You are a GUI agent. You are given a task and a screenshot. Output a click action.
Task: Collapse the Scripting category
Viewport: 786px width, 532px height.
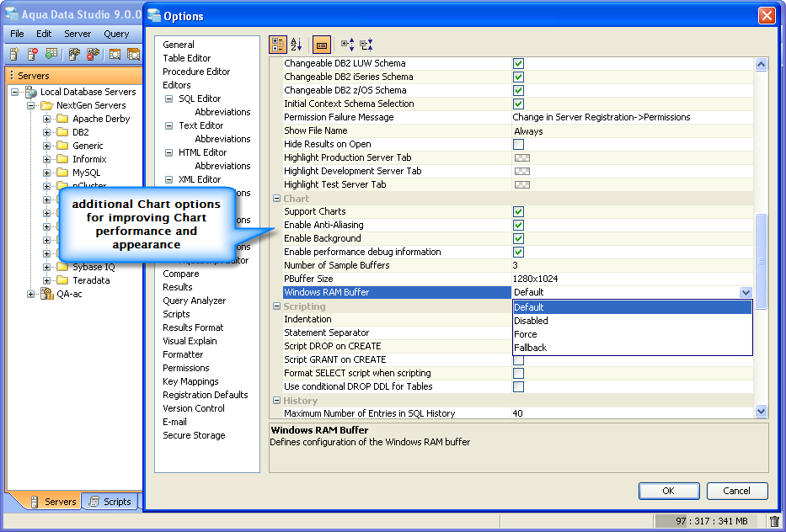[276, 306]
